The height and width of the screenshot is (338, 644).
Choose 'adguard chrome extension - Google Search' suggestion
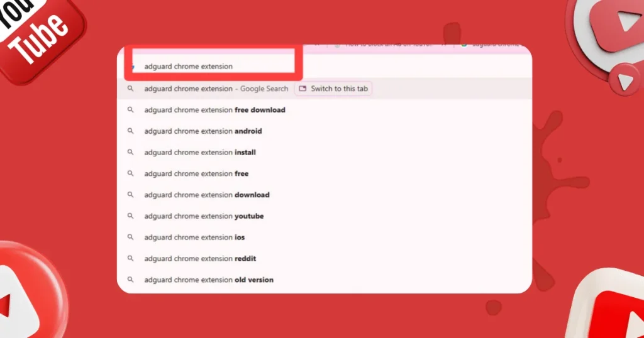216,89
